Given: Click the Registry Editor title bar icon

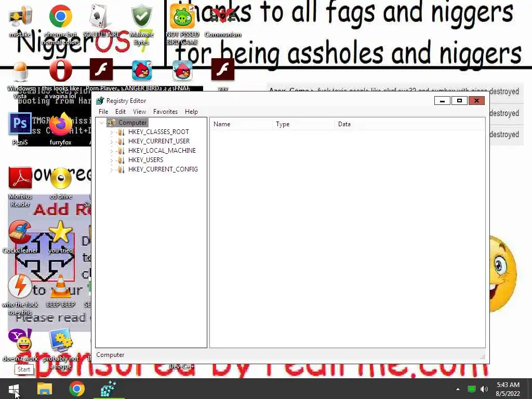Looking at the screenshot, I should [100, 101].
